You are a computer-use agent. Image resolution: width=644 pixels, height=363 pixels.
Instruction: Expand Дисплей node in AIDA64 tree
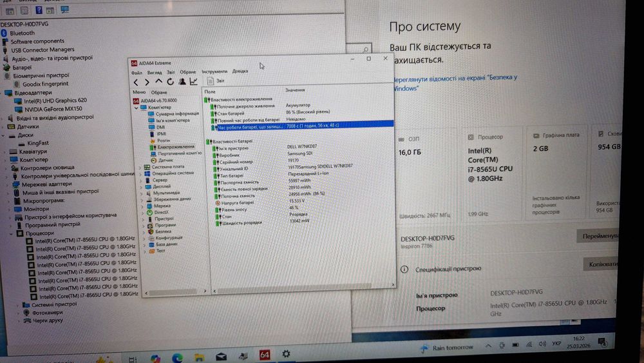[x=142, y=186]
